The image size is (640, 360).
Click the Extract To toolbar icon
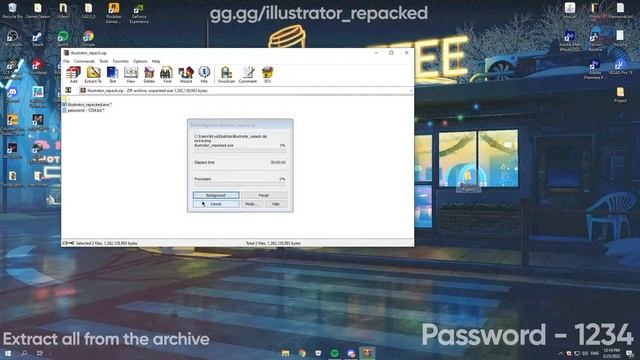pyautogui.click(x=93, y=75)
